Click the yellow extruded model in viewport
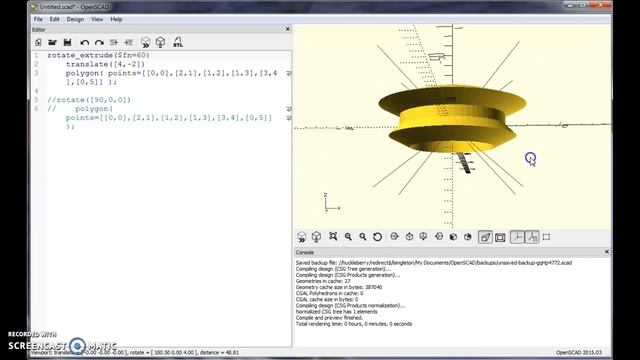Viewport: 640px width, 360px height. (452, 118)
